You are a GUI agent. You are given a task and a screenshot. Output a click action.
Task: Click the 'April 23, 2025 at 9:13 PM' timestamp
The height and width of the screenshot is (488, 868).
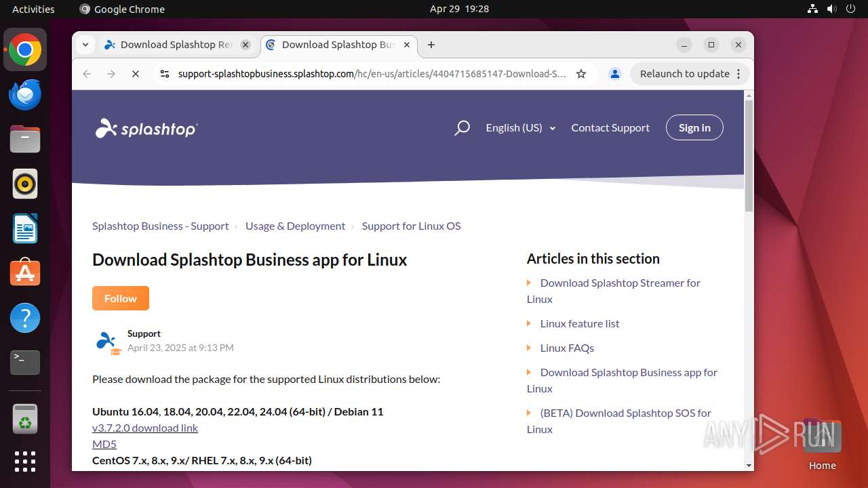(180, 348)
